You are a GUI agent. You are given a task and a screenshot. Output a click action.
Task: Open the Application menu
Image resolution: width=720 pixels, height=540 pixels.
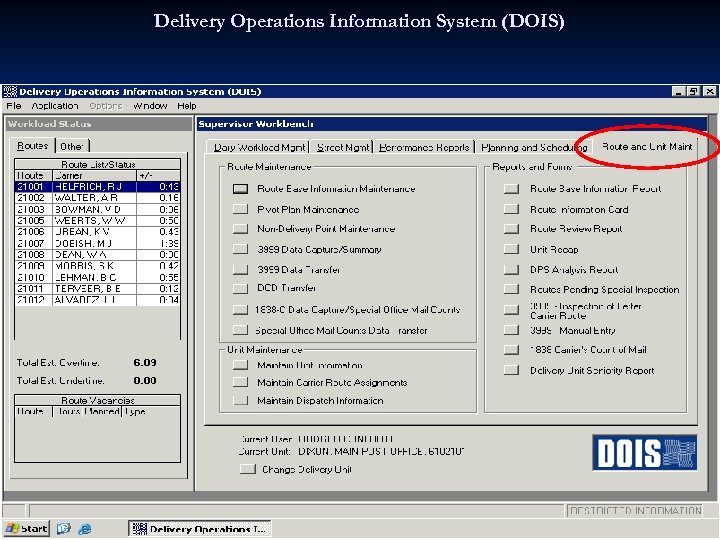pyautogui.click(x=55, y=106)
